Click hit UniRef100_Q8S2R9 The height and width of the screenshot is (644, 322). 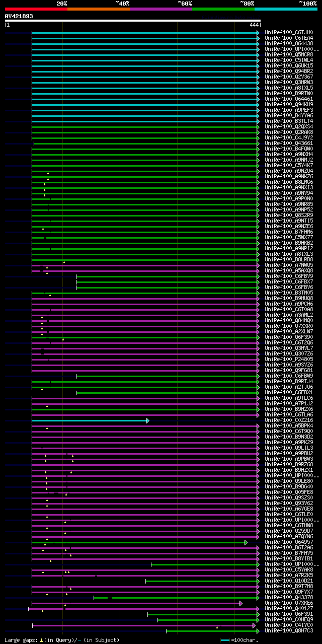click(289, 215)
